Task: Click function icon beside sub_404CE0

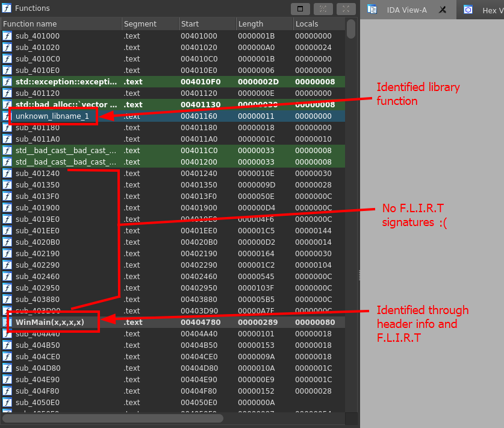Action: (x=7, y=356)
